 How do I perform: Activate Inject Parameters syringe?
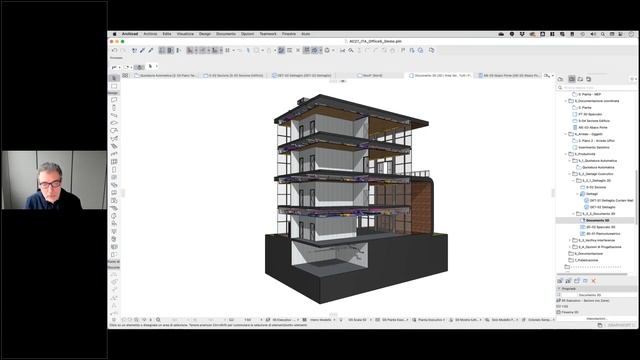[150, 51]
